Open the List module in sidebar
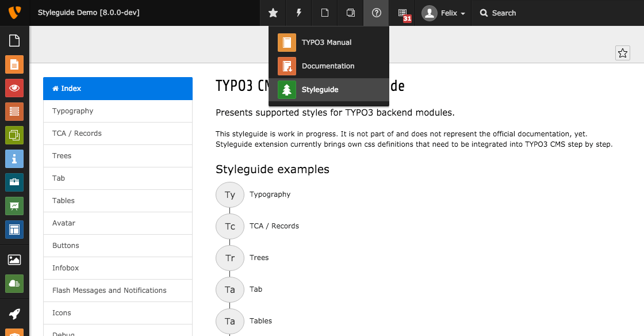The height and width of the screenshot is (336, 644). click(x=14, y=112)
